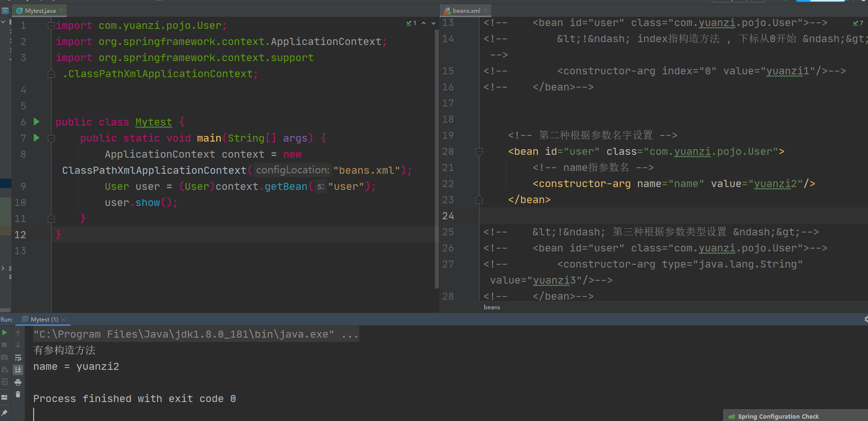This screenshot has height=421, width=868.
Task: Click the Mytest class name in editor
Action: [x=153, y=122]
